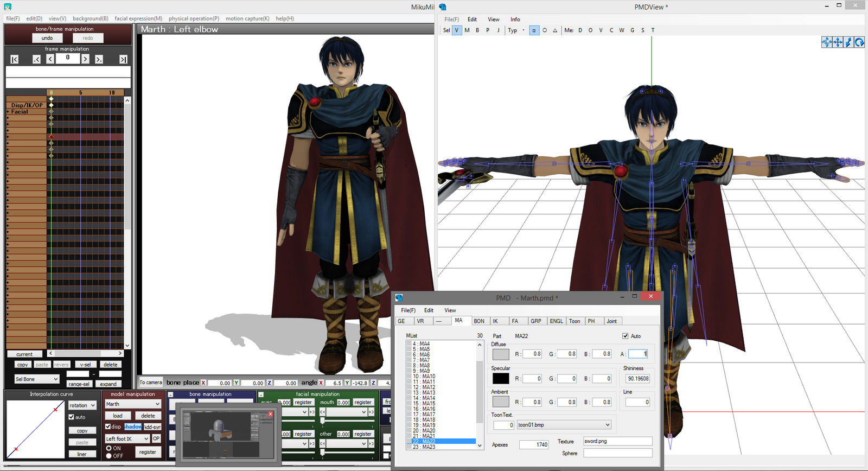
Task: Click the blue rotate view icon
Action: coord(859,42)
